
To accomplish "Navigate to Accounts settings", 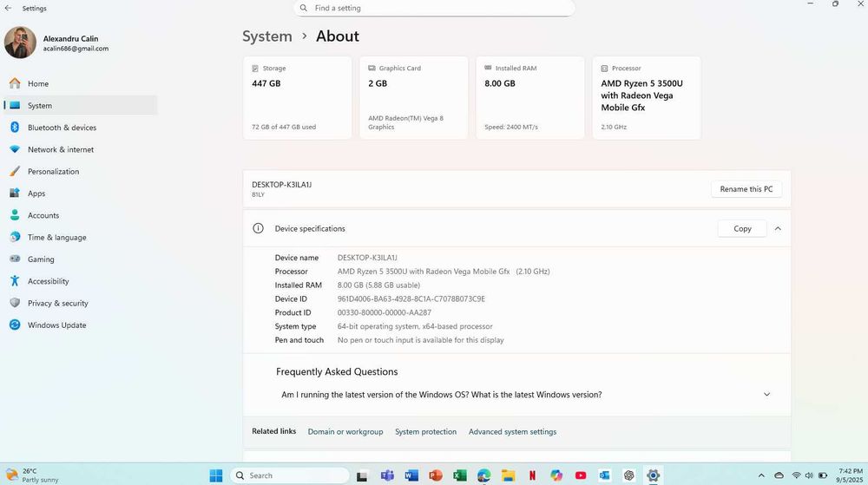I will 80,215.
